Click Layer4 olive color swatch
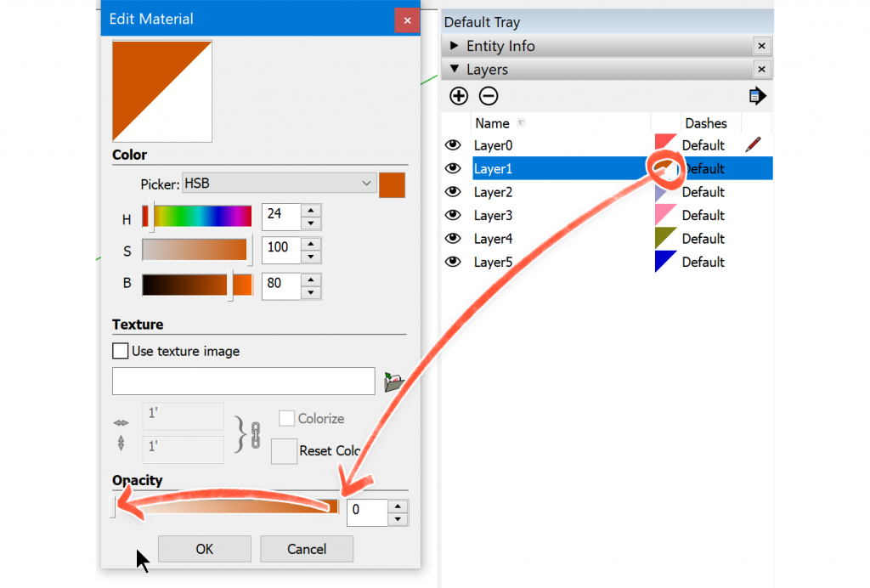 pos(665,238)
